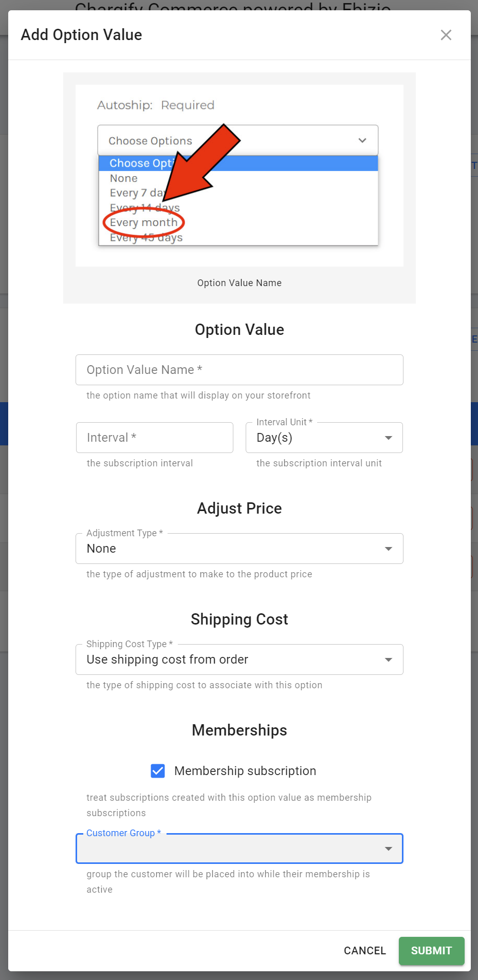478x980 pixels.
Task: Click the dropdown arrow on Shipping Cost Type field
Action: (388, 659)
